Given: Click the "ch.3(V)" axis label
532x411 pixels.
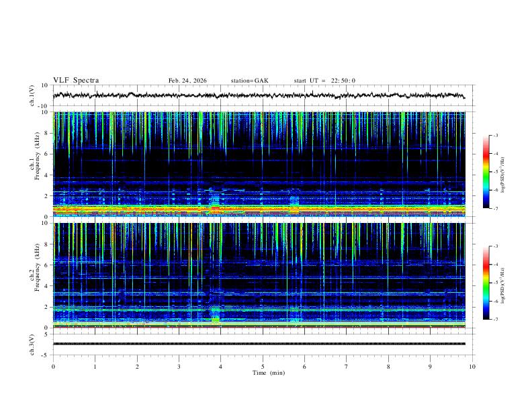Looking at the screenshot, I should click(x=32, y=345).
